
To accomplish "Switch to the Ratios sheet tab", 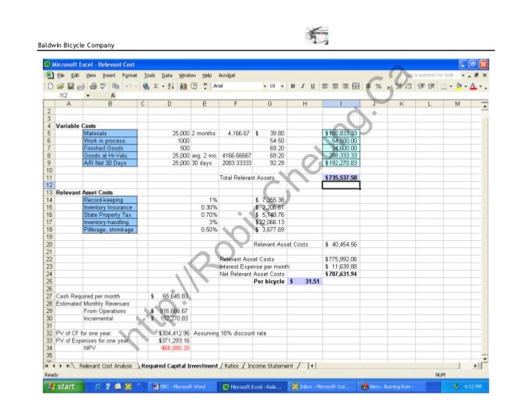I will [x=232, y=366].
